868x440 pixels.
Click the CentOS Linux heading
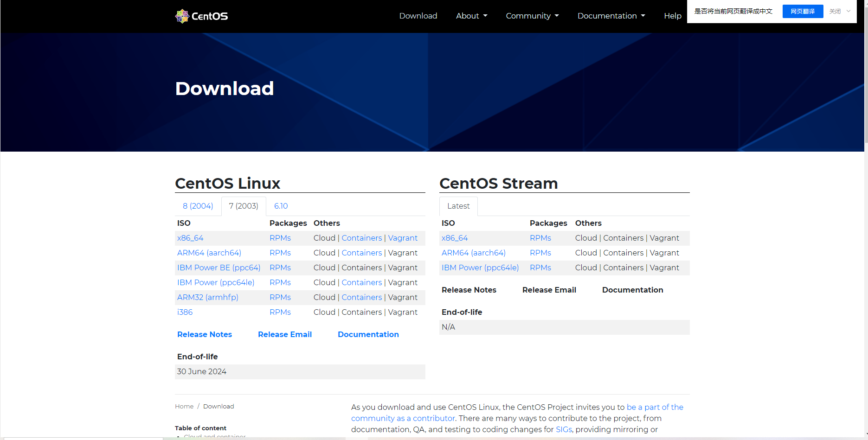pos(227,183)
